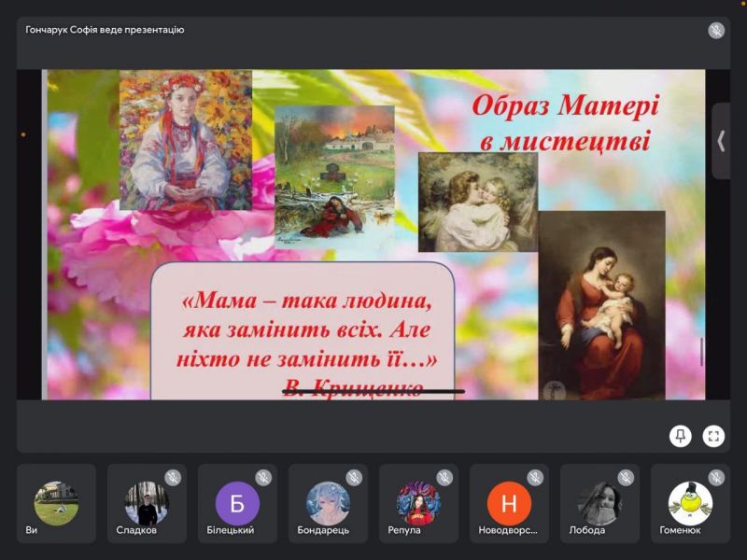
Task: Click muted mic icon on Новодворс... tile
Action: pyautogui.click(x=535, y=477)
